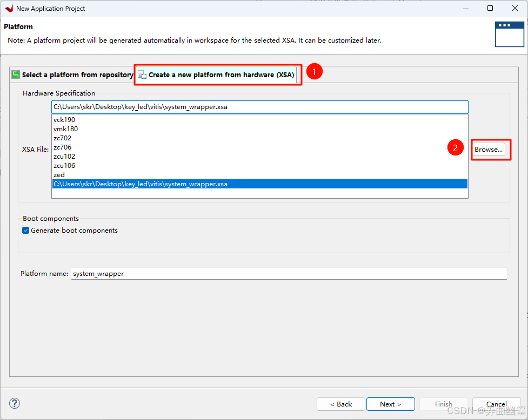Click the disabled Finish button

coord(443,404)
